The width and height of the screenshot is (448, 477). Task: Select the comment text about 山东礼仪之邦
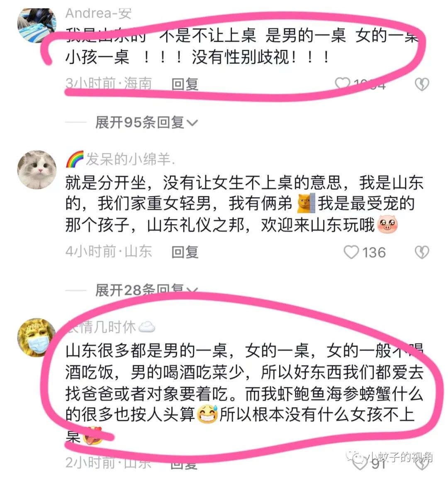244,204
